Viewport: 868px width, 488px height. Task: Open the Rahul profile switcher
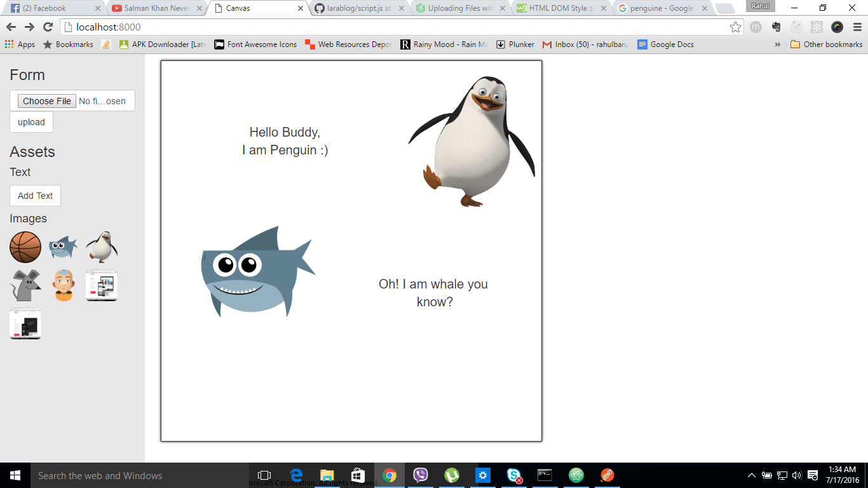click(761, 6)
